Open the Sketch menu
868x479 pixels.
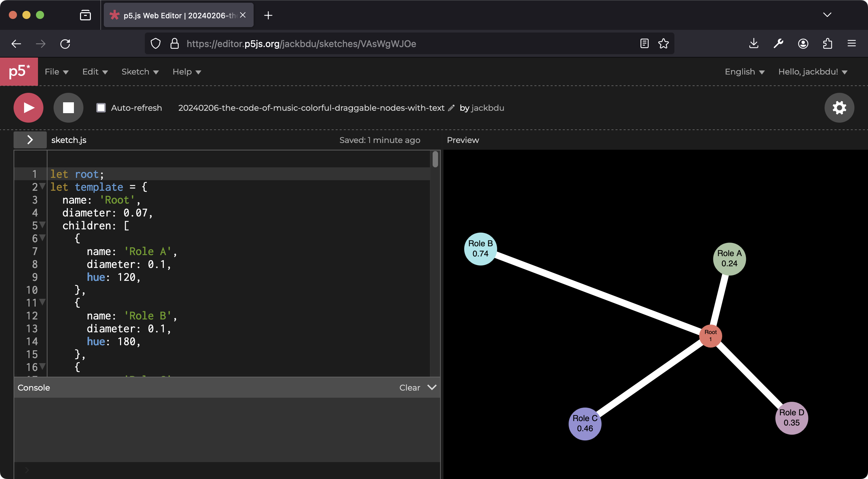tap(140, 72)
